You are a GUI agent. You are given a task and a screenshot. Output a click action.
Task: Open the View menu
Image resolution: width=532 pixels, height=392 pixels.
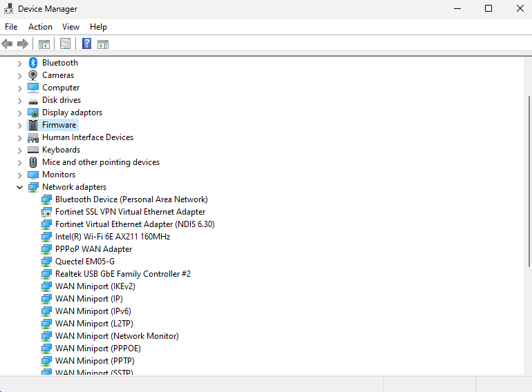point(70,27)
